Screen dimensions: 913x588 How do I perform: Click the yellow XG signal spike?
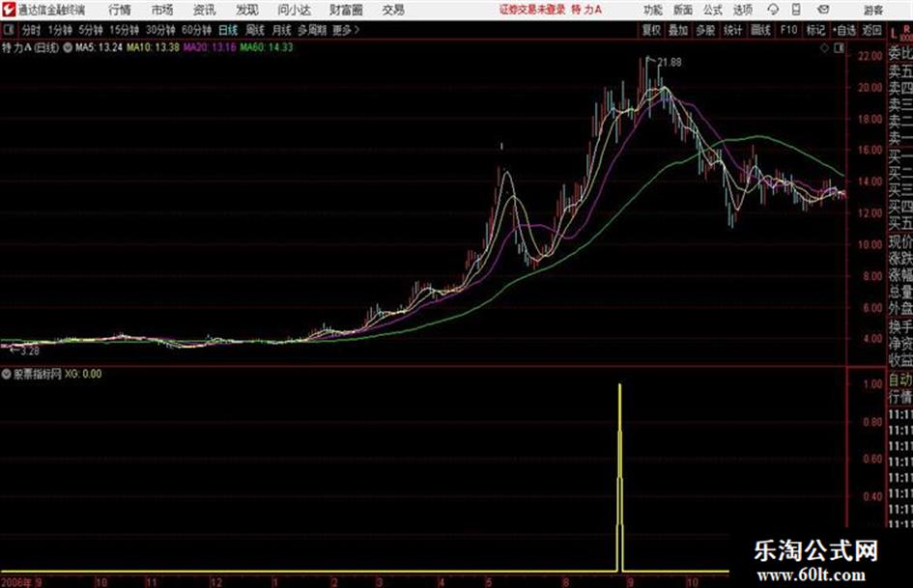pyautogui.click(x=619, y=477)
